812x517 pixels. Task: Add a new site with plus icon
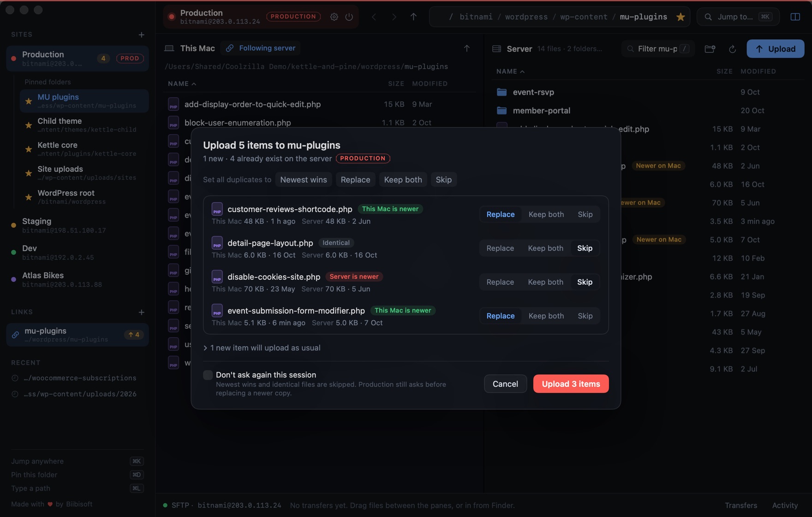(141, 35)
